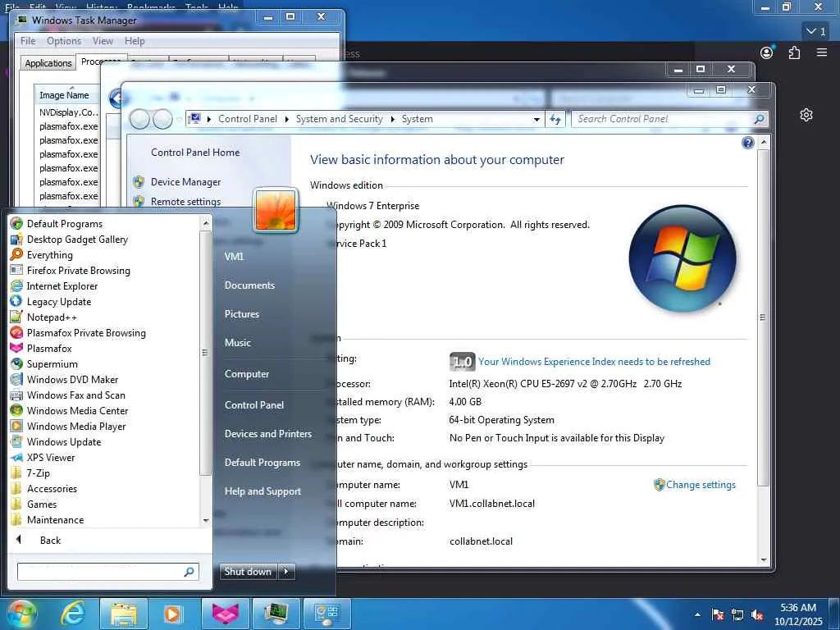Click the user account picture tile
The width and height of the screenshot is (840, 630).
[276, 211]
